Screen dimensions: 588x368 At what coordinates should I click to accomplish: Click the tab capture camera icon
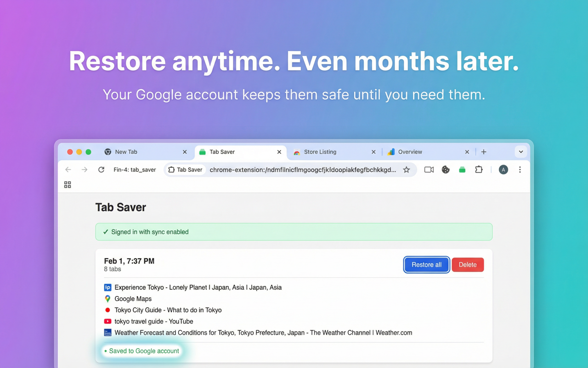point(429,169)
